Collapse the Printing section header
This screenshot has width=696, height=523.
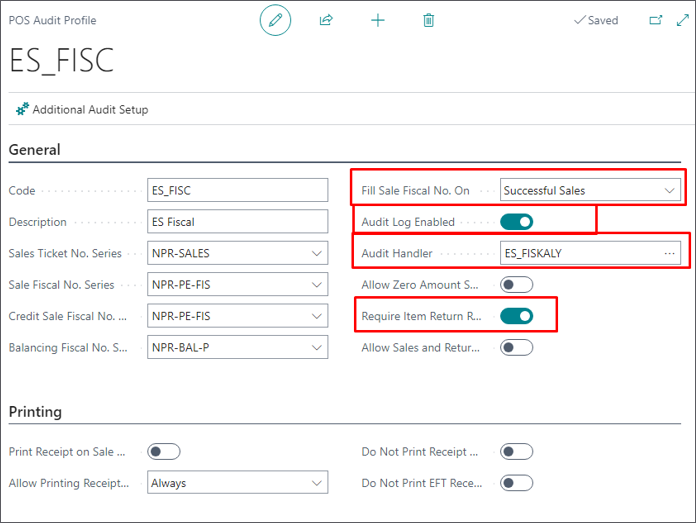(x=36, y=412)
